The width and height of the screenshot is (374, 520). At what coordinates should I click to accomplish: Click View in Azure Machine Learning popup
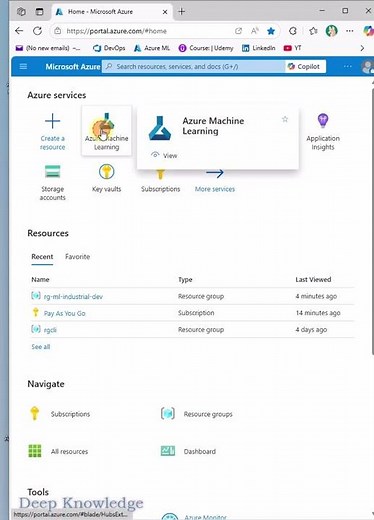(x=164, y=155)
